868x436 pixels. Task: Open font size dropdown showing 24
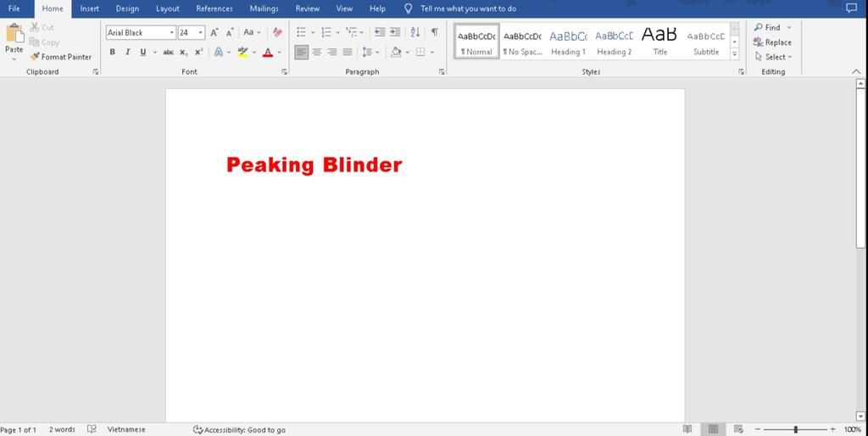click(200, 33)
